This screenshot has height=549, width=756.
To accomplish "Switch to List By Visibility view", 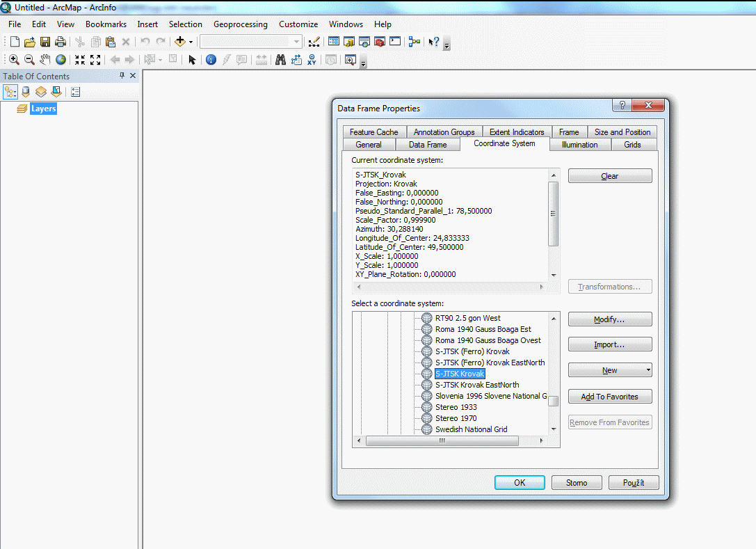I will coord(41,92).
